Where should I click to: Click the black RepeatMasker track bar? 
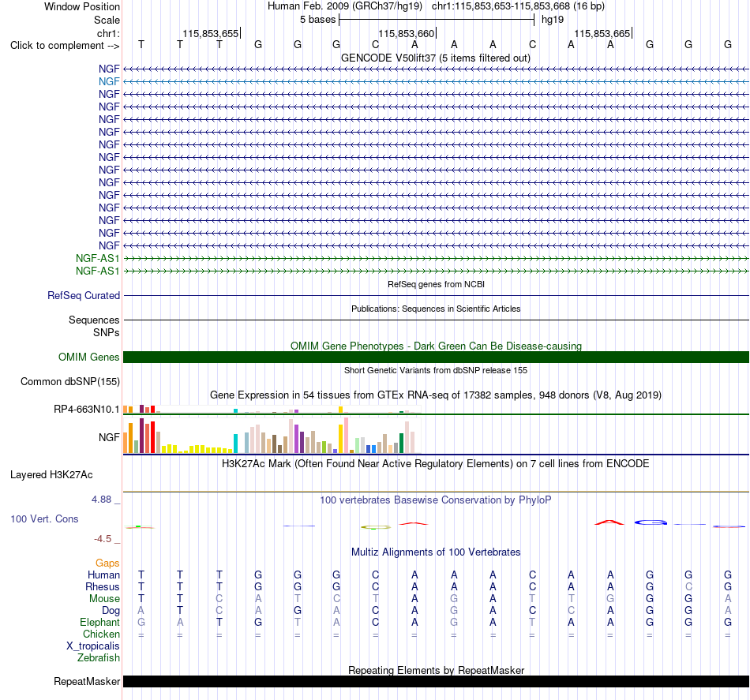tap(436, 681)
